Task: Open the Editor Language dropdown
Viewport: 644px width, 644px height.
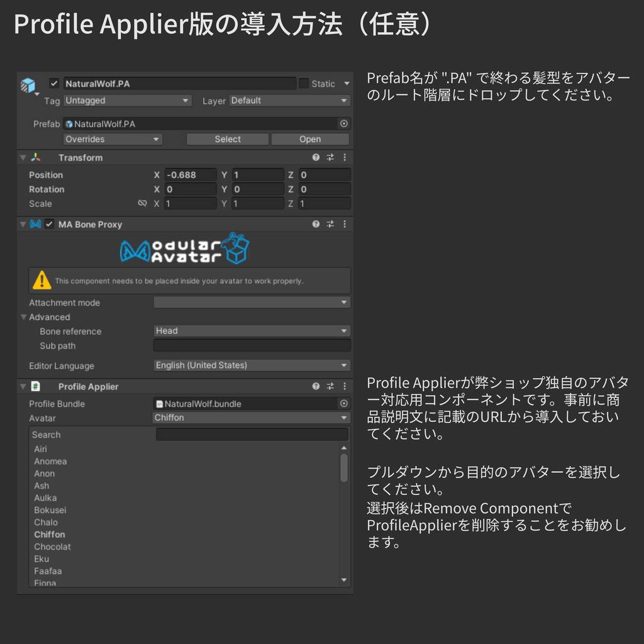Action: click(252, 365)
